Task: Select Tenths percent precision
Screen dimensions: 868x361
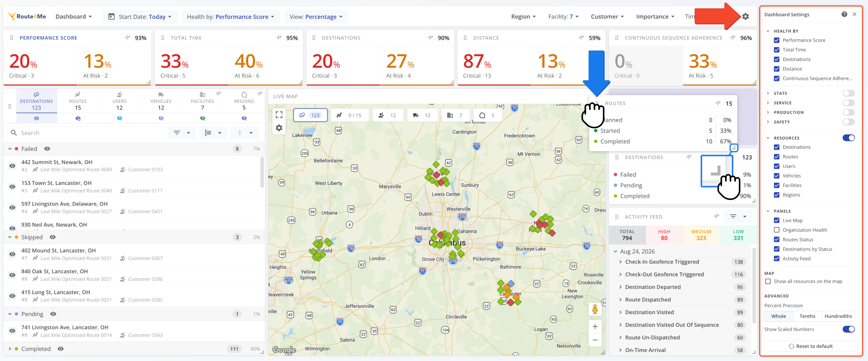Action: tap(807, 316)
